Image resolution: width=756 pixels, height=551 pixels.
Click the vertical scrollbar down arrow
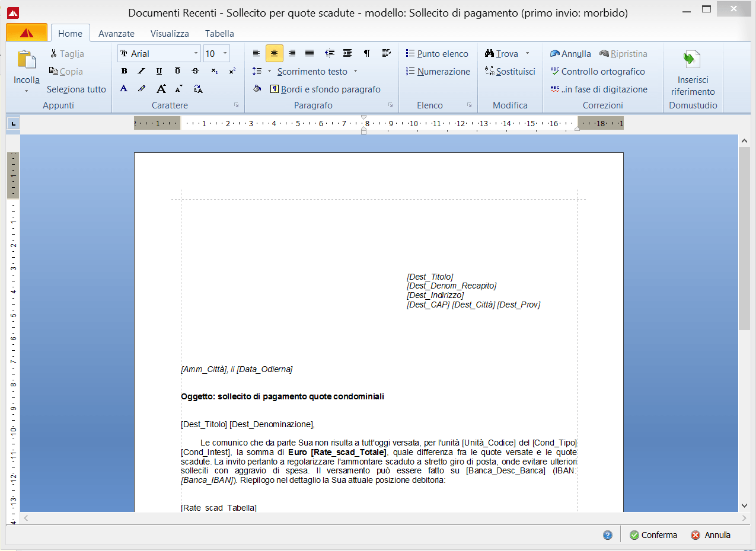[x=745, y=505]
